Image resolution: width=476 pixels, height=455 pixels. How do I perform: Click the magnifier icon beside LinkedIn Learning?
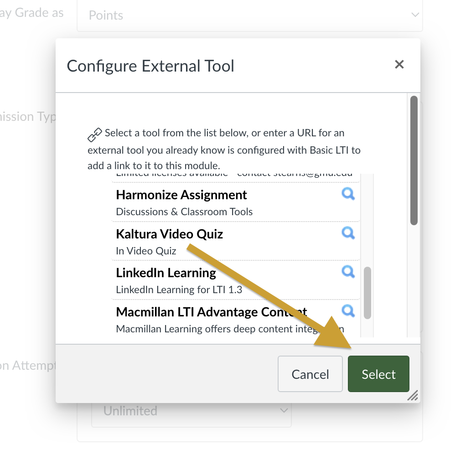pos(348,272)
